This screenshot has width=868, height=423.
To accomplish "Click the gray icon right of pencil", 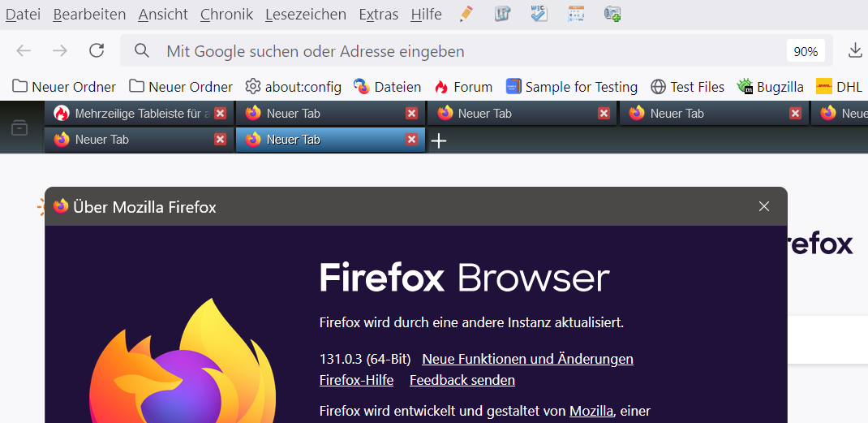I will pyautogui.click(x=502, y=14).
